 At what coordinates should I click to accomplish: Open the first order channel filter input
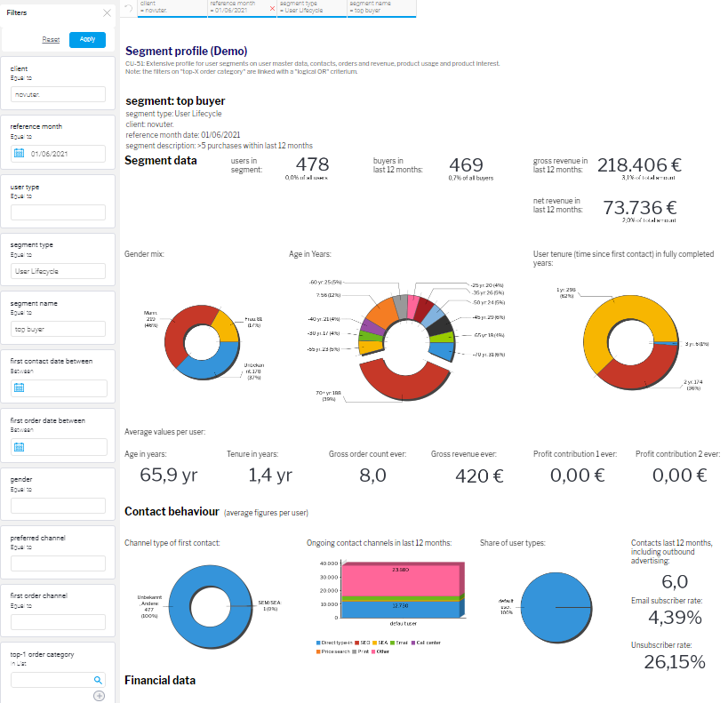(58, 621)
